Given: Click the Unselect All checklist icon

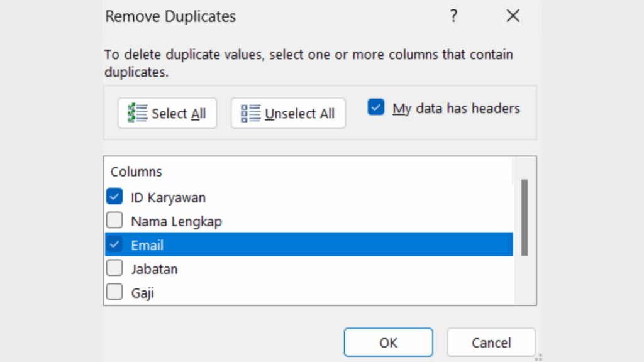Looking at the screenshot, I should pos(250,113).
